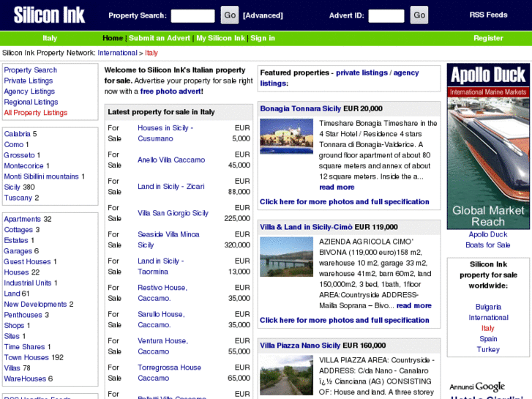Viewport: 532px width, 399px height.
Task: Browse the Industrial Units category
Action: [x=28, y=283]
